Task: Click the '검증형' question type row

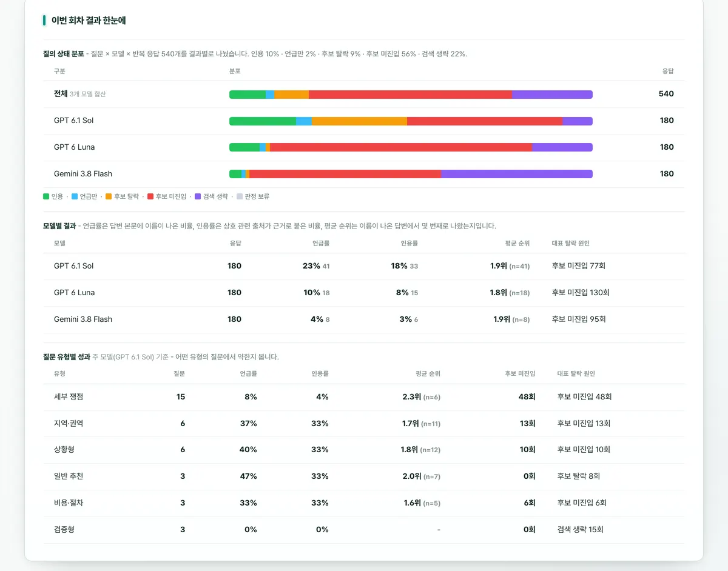Action: (364, 530)
